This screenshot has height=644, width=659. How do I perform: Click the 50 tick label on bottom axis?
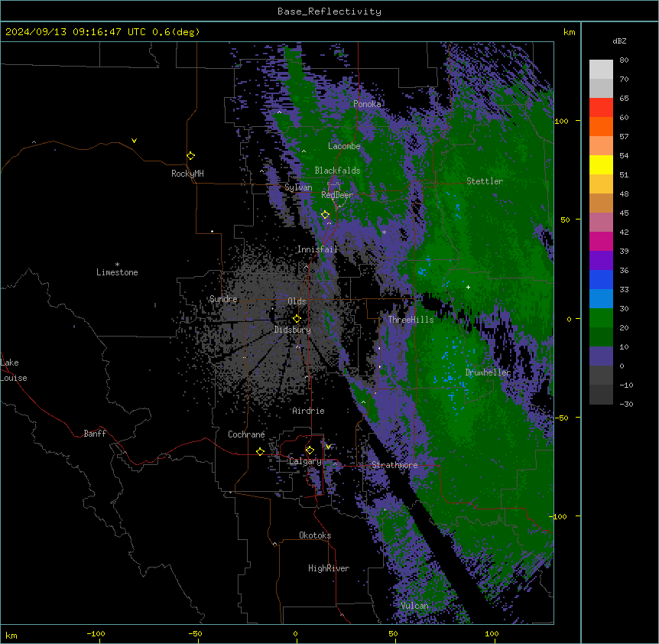point(393,633)
